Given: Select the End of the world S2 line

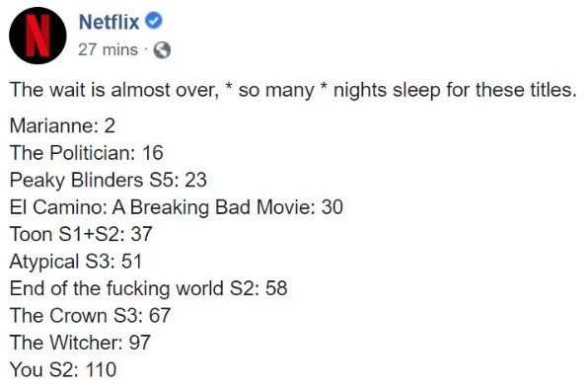Looking at the screenshot, I should [149, 288].
